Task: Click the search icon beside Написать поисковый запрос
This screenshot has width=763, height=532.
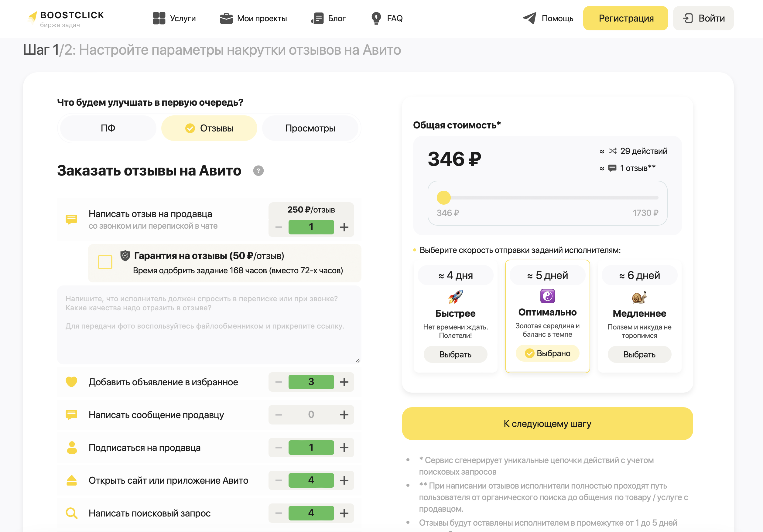Action: [x=71, y=513]
